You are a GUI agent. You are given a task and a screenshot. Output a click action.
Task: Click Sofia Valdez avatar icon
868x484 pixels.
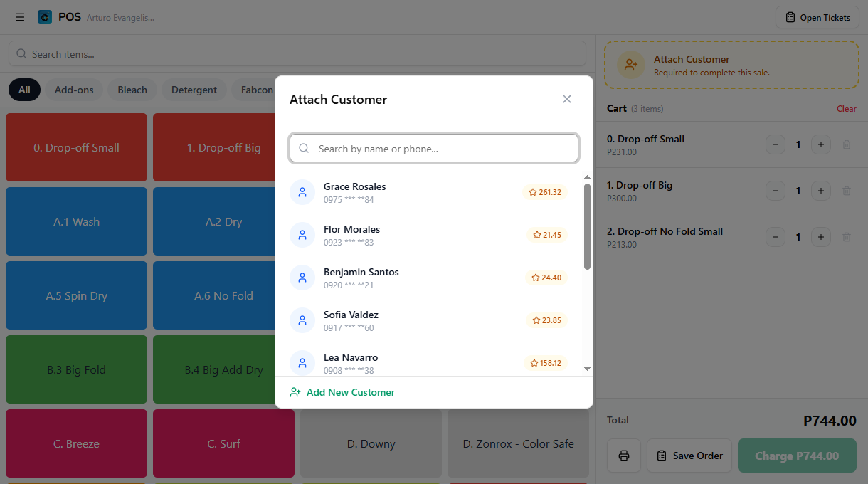coord(302,320)
